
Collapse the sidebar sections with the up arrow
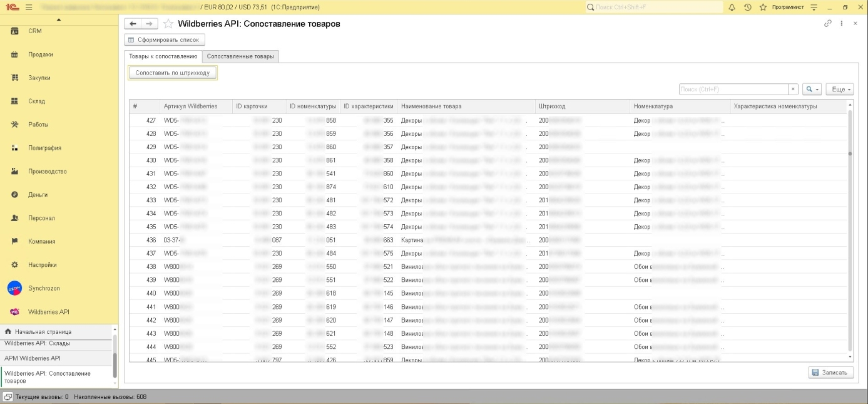(x=59, y=19)
